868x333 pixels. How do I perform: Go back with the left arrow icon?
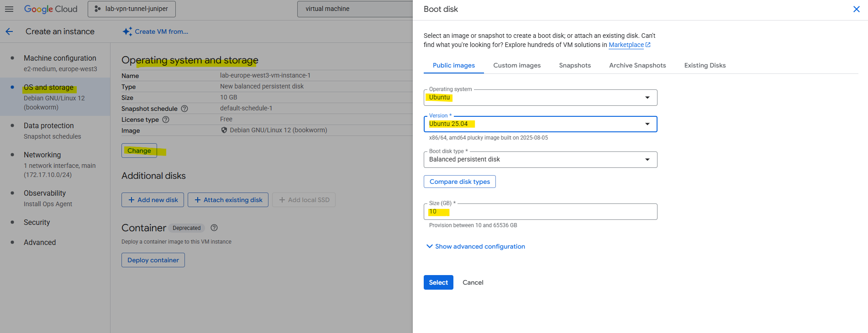(x=9, y=31)
